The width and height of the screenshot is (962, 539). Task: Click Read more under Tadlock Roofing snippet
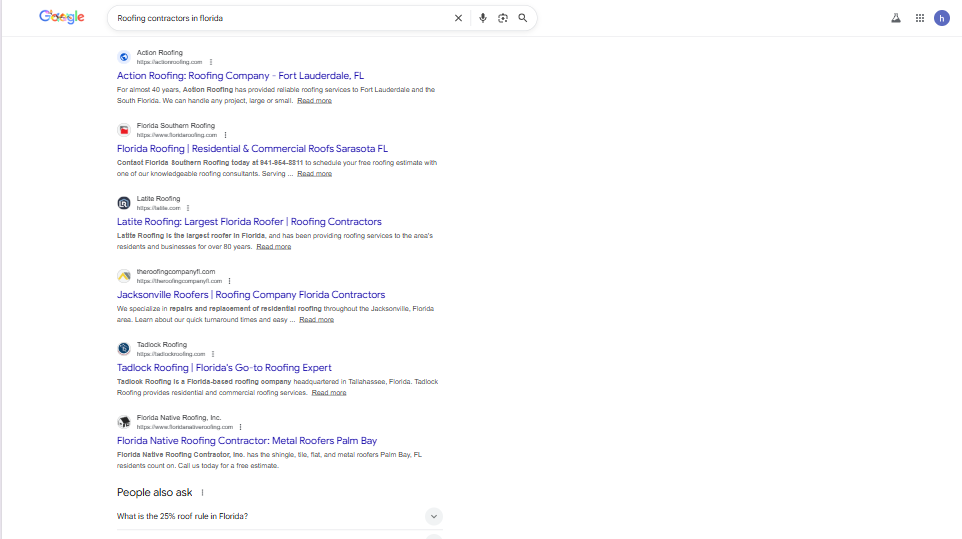pos(329,392)
